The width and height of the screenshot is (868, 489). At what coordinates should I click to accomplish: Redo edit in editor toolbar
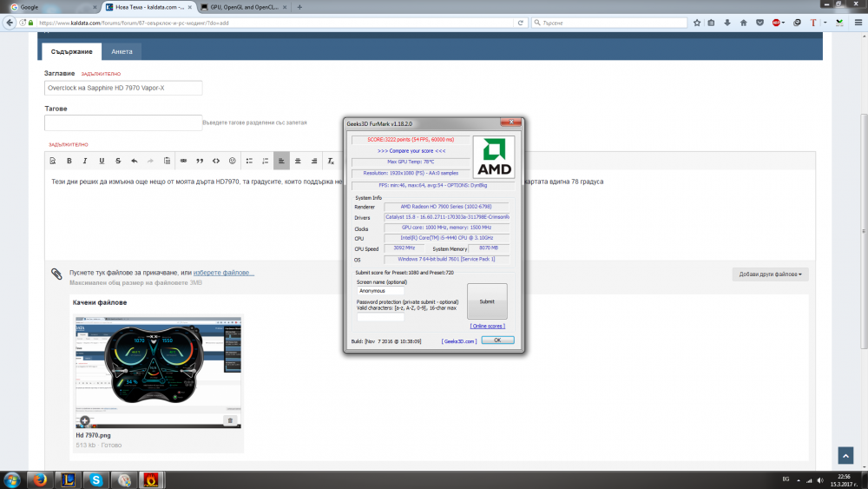[150, 162]
